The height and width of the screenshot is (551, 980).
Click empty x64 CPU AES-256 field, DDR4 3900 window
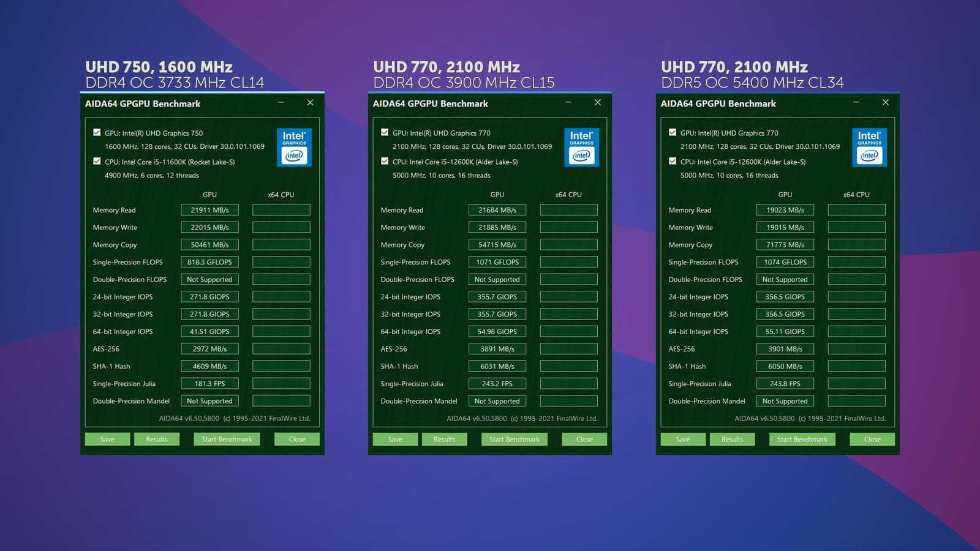point(569,349)
